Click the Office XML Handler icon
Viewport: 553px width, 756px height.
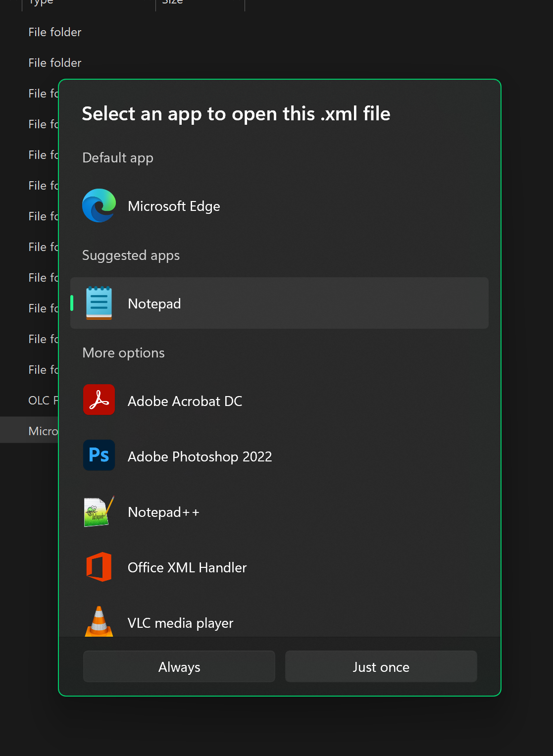click(99, 567)
